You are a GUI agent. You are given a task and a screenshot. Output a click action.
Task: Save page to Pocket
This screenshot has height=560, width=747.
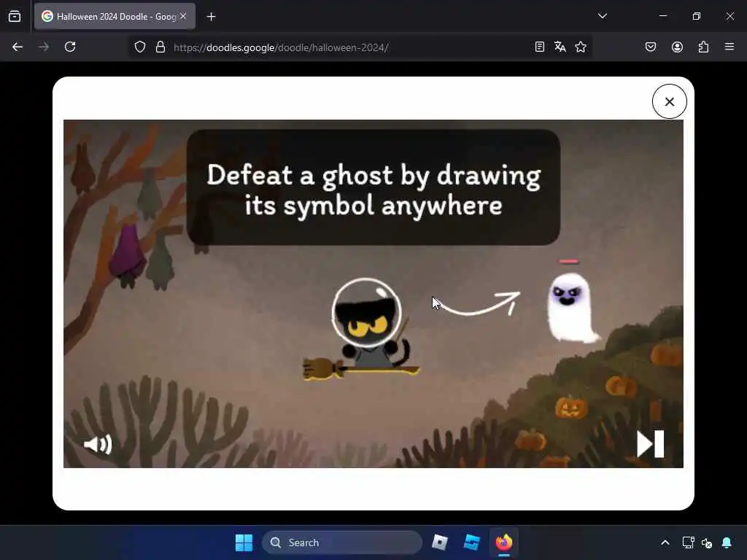(651, 47)
